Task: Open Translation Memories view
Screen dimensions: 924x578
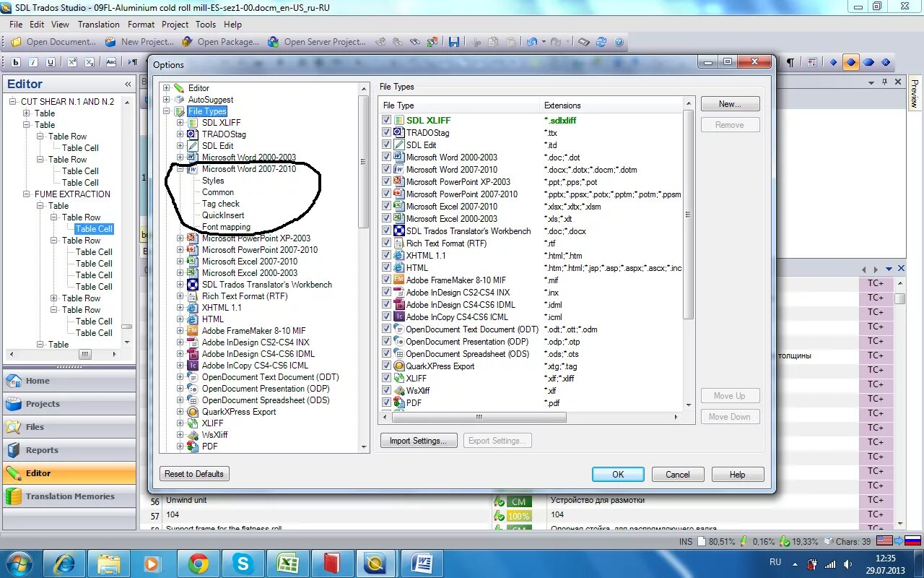Action: click(x=69, y=496)
